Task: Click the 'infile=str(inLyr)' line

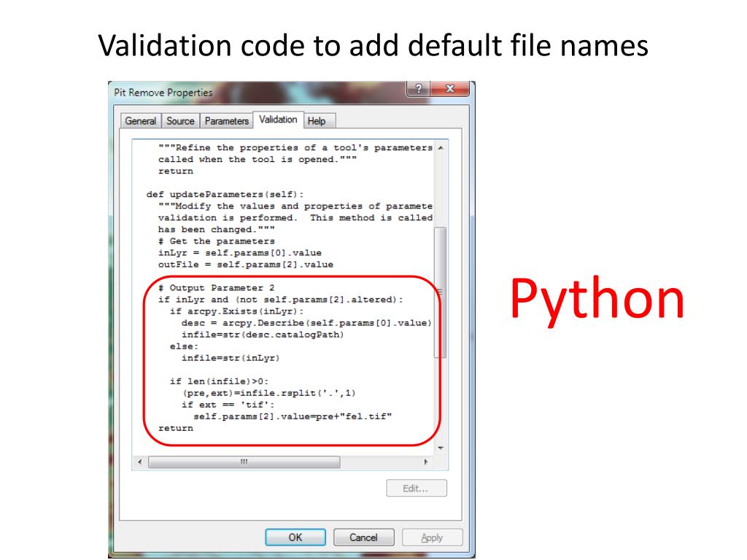Action: 231,357
